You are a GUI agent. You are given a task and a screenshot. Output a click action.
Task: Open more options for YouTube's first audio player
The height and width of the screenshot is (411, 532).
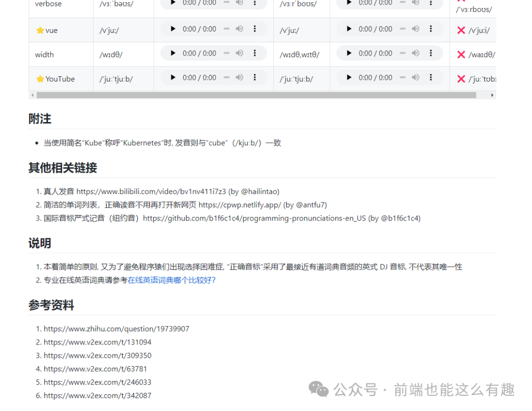[255, 78]
